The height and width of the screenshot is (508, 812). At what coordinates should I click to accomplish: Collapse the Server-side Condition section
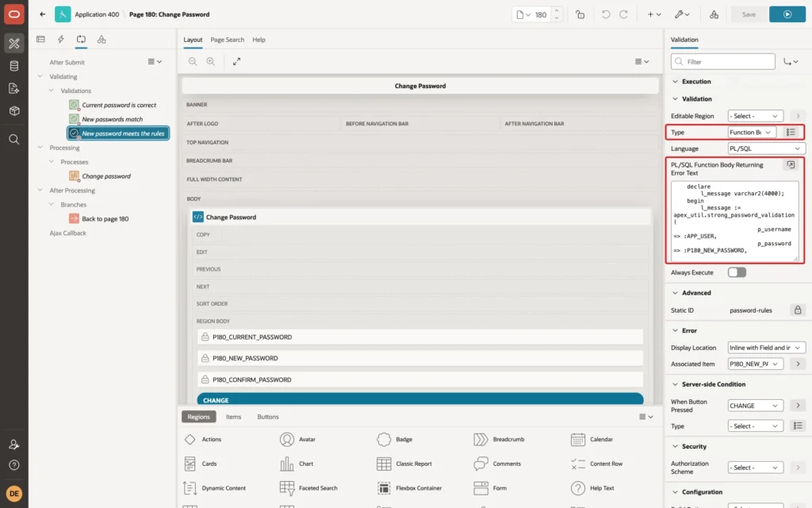tap(675, 384)
